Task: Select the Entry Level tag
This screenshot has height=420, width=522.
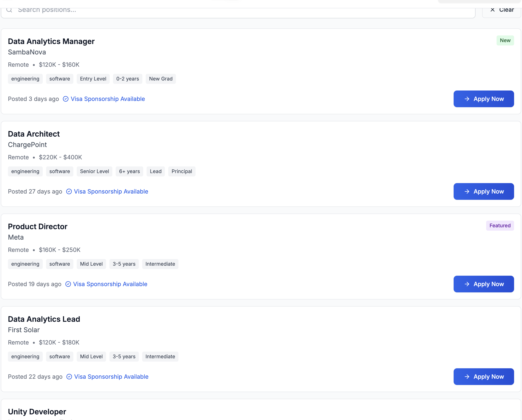Action: coord(93,79)
